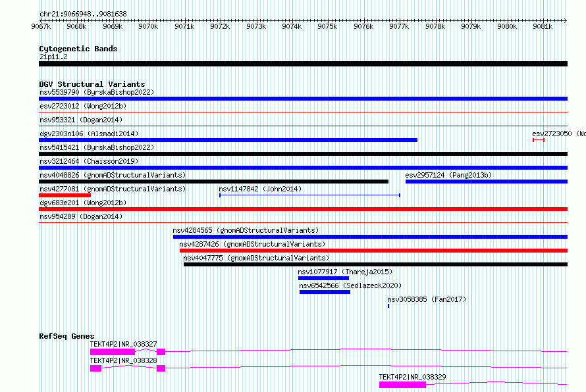
Task: Open the nsv1077917 (Thareja2015) label
Action: (345, 272)
